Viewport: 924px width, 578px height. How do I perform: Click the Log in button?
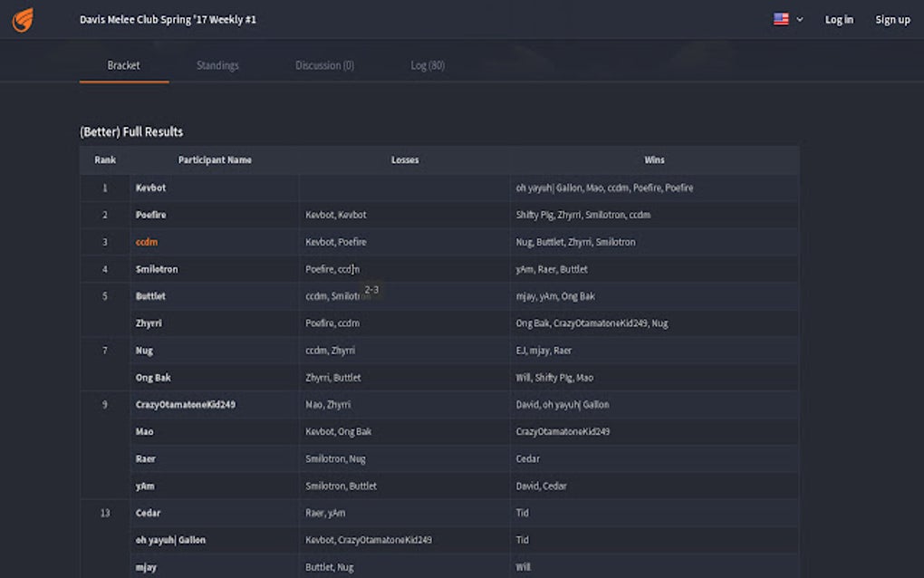pyautogui.click(x=838, y=18)
